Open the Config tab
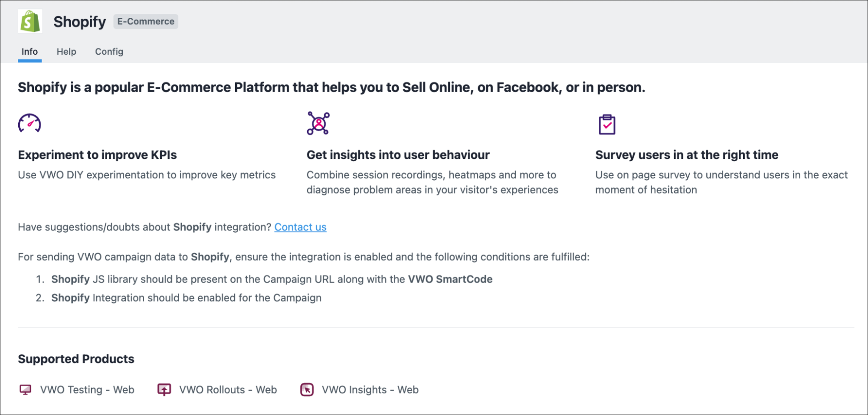This screenshot has height=415, width=868. (x=109, y=52)
